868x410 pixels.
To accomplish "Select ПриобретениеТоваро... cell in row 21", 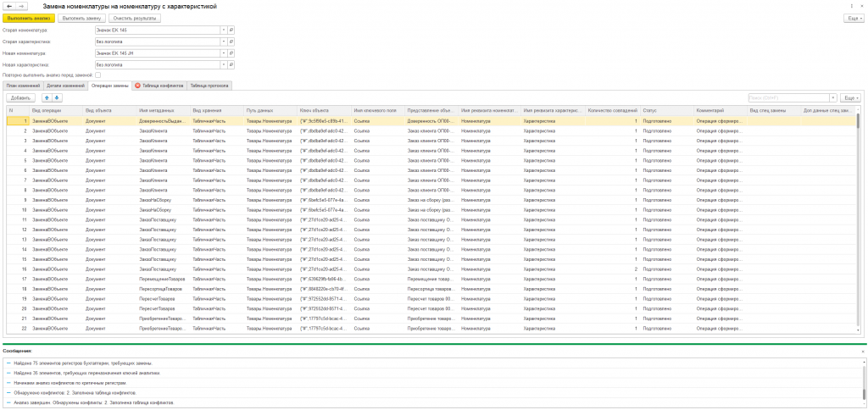I will click(163, 319).
